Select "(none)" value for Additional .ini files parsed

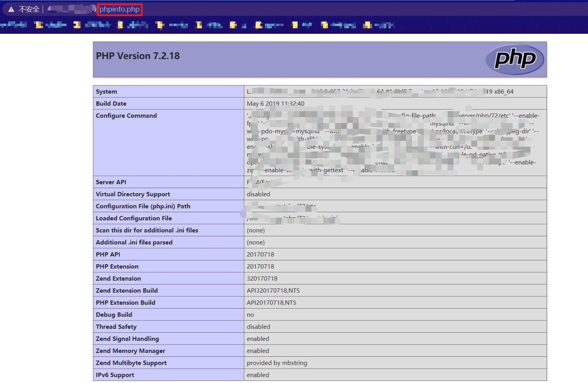[x=256, y=243]
